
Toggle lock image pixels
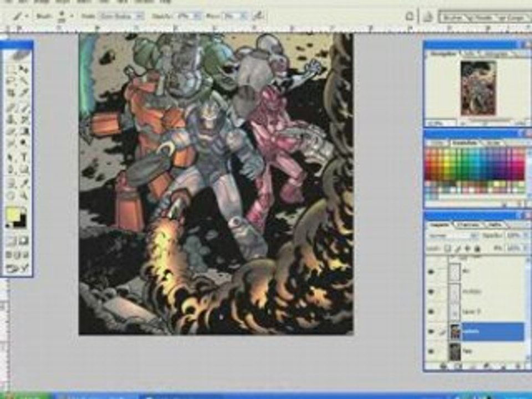click(x=458, y=249)
